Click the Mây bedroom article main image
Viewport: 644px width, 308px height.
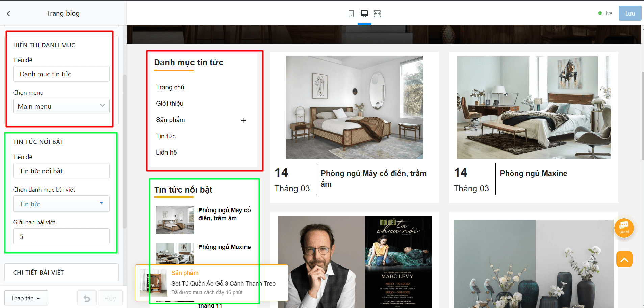point(355,108)
